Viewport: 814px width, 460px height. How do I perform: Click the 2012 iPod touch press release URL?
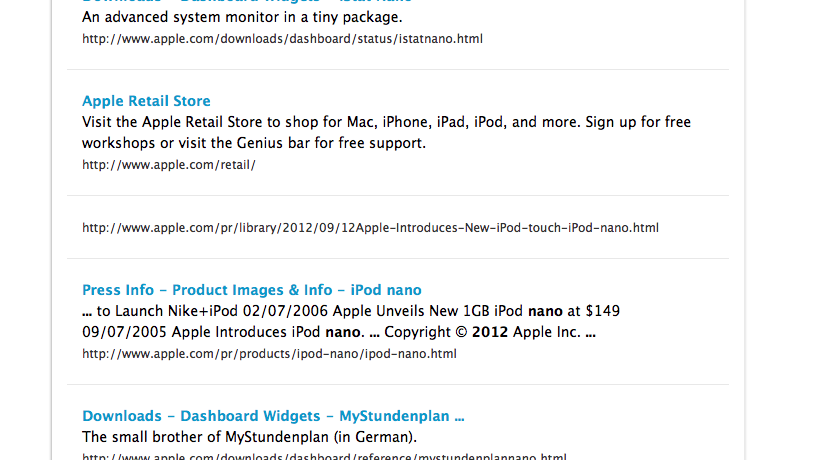click(370, 227)
